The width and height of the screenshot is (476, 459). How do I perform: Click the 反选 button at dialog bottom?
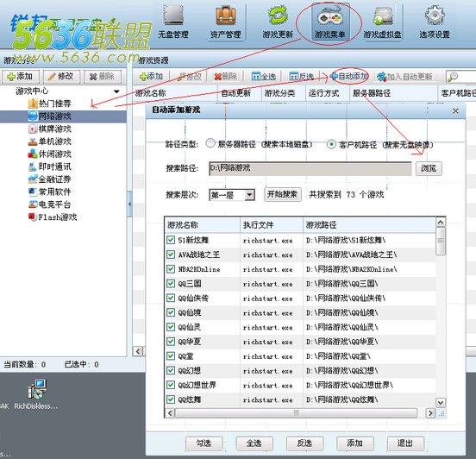point(304,443)
